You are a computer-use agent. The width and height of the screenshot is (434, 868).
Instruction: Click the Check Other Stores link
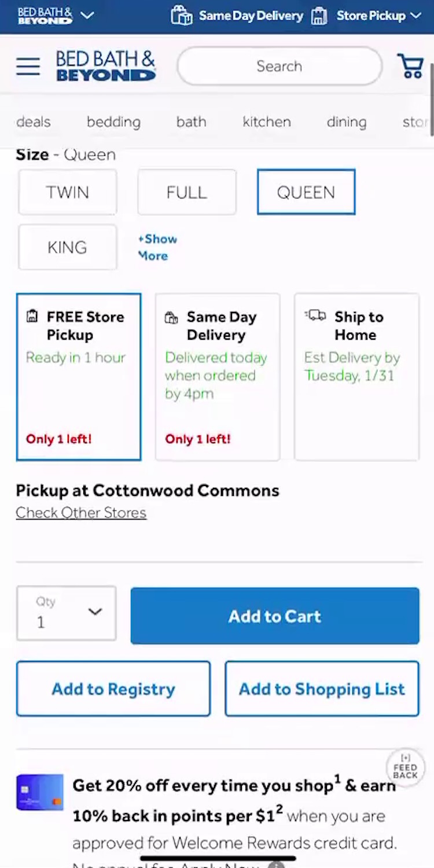(x=81, y=513)
